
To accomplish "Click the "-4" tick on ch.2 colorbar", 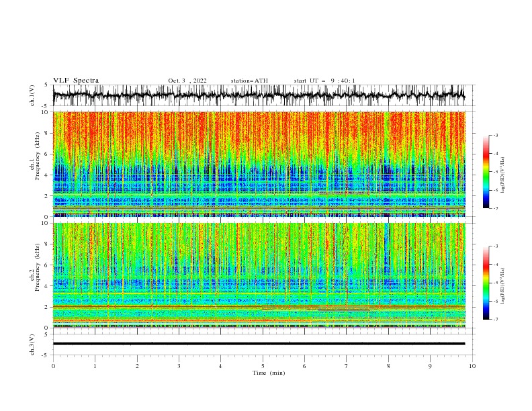I will [495, 265].
